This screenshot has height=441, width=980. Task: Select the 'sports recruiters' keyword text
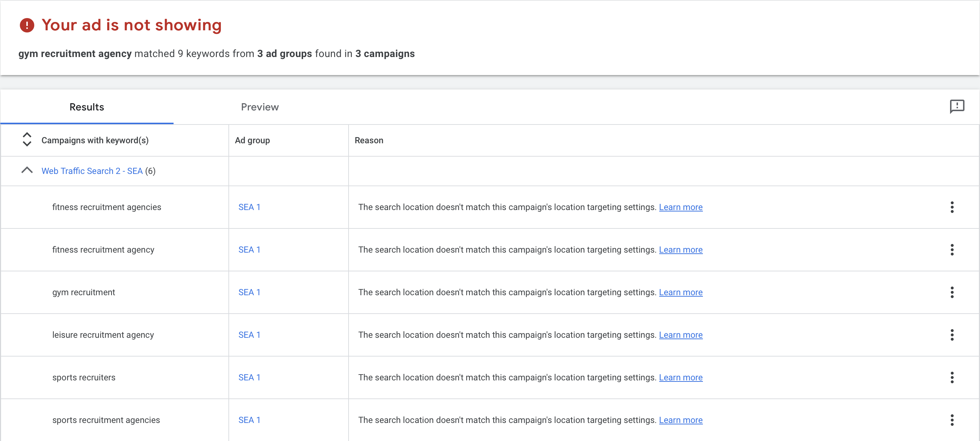[x=84, y=378]
